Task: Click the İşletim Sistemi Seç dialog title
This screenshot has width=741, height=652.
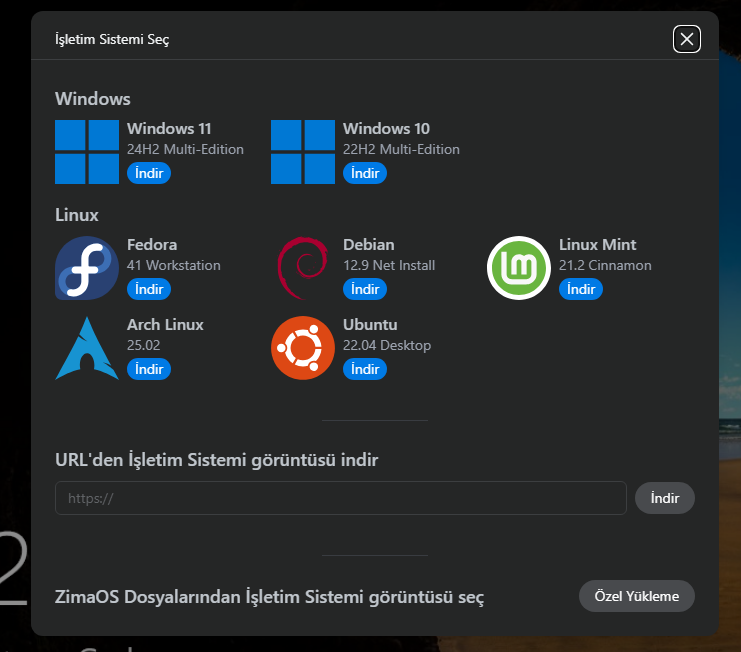Action: tap(112, 39)
